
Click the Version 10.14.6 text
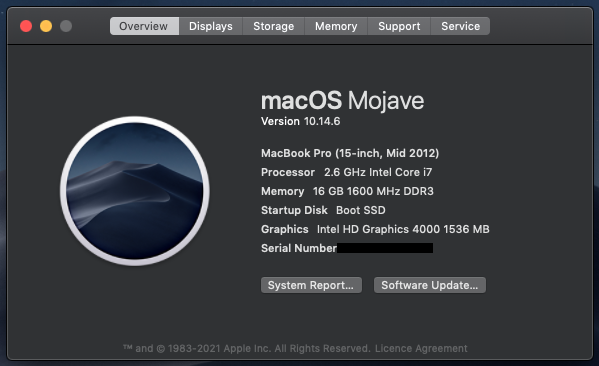(300, 121)
